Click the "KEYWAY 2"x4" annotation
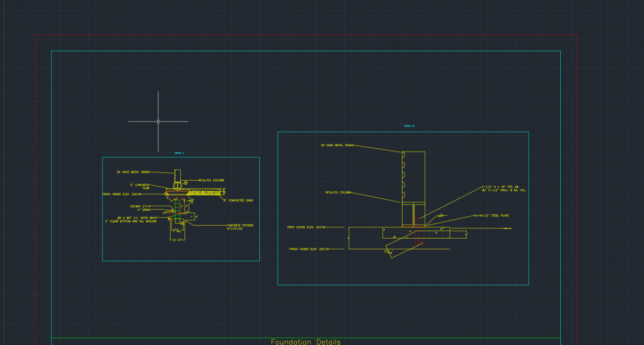 141,206
